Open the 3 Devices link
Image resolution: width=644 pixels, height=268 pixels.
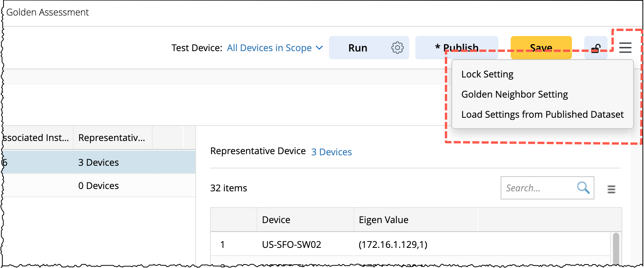pos(331,152)
